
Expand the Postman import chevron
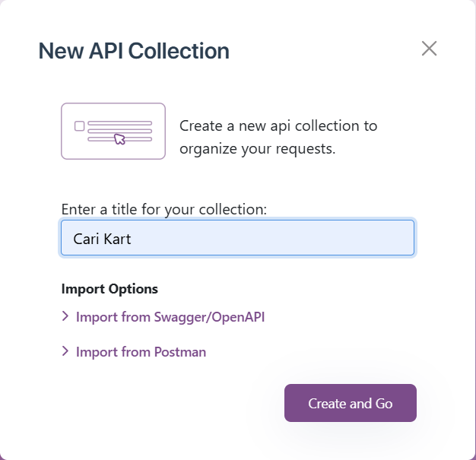point(65,351)
